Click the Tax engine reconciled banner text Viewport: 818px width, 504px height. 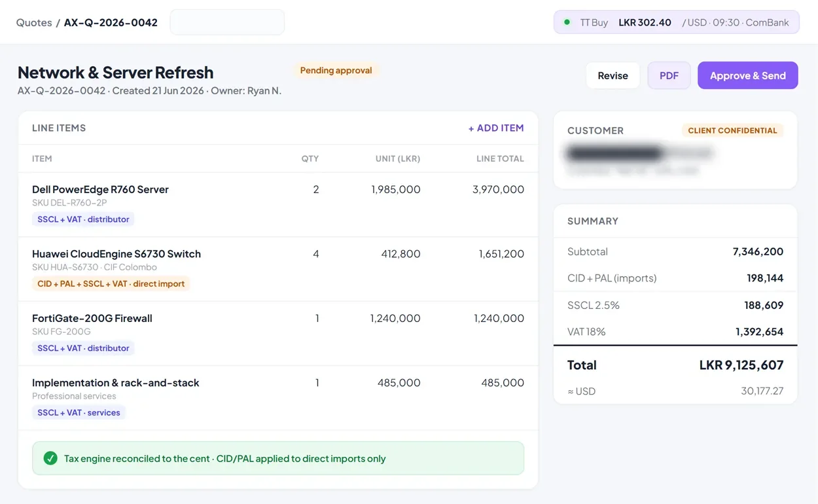(224, 458)
